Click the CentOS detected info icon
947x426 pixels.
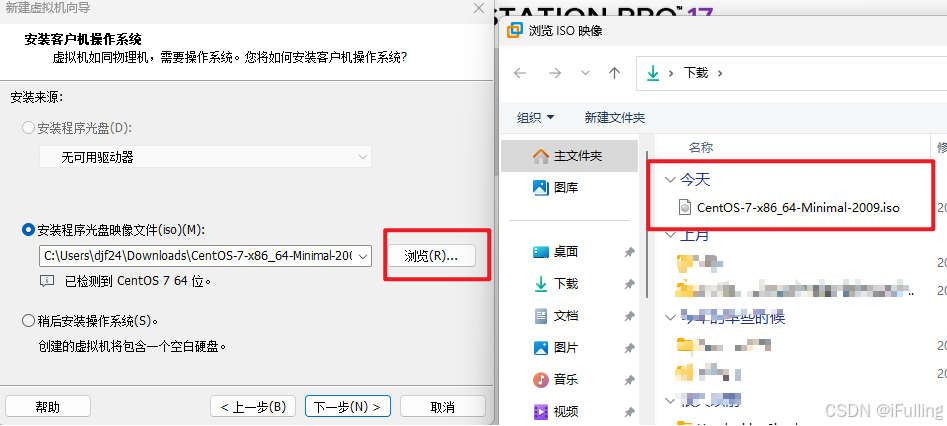tap(47, 280)
